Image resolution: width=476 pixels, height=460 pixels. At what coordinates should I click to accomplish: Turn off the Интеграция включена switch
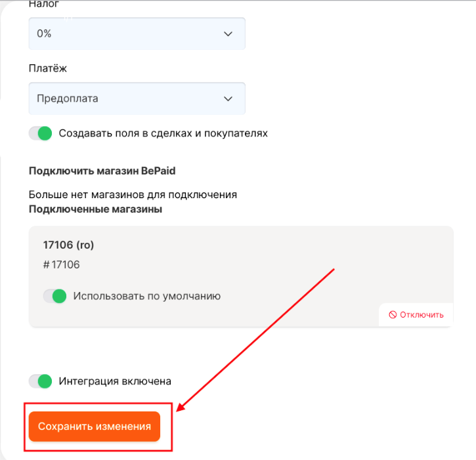tap(40, 381)
